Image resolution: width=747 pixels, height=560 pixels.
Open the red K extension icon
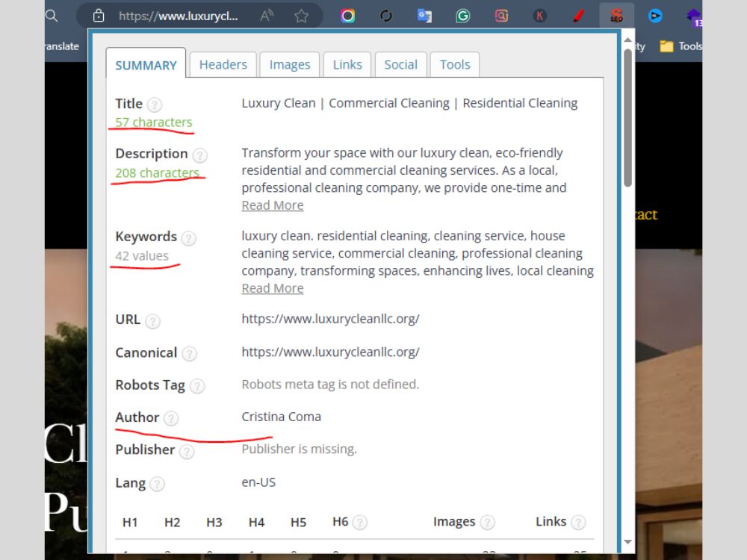pos(540,16)
